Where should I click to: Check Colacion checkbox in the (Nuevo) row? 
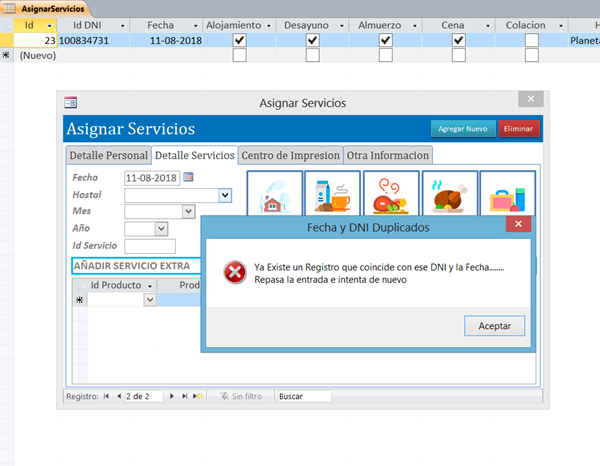click(x=532, y=55)
